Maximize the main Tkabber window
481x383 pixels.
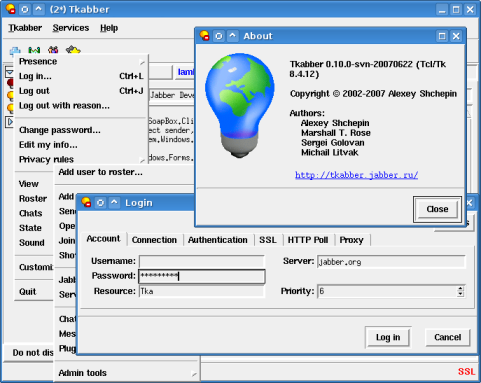coord(456,10)
